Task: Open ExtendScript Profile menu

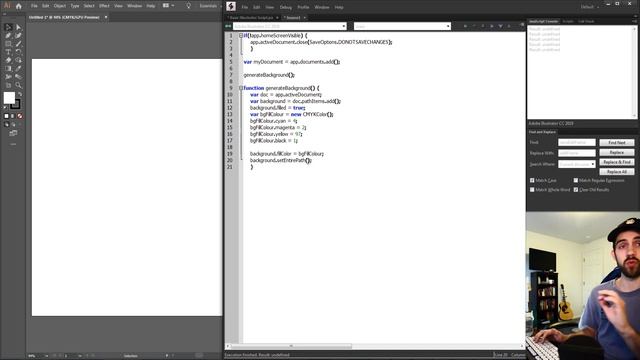Action: tap(303, 7)
